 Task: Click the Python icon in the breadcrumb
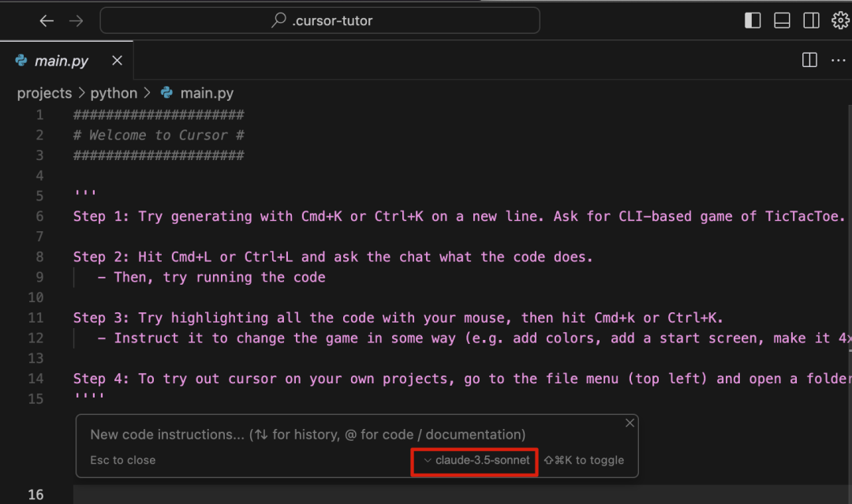[x=166, y=93]
